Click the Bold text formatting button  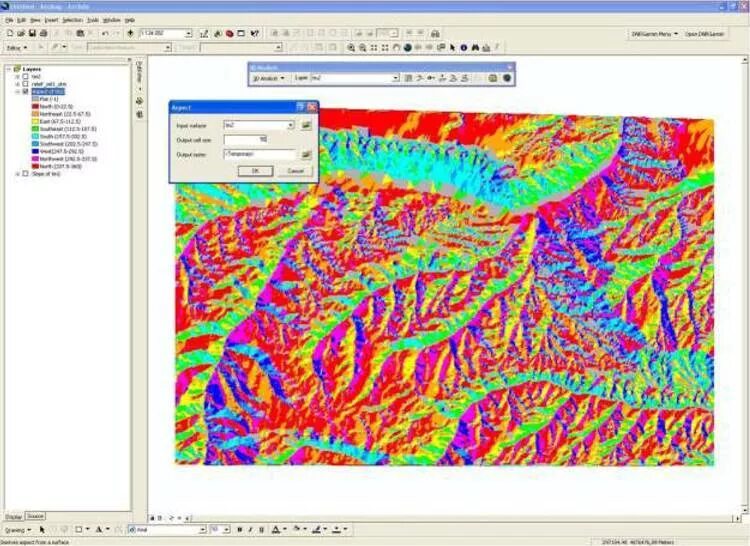tap(240, 530)
